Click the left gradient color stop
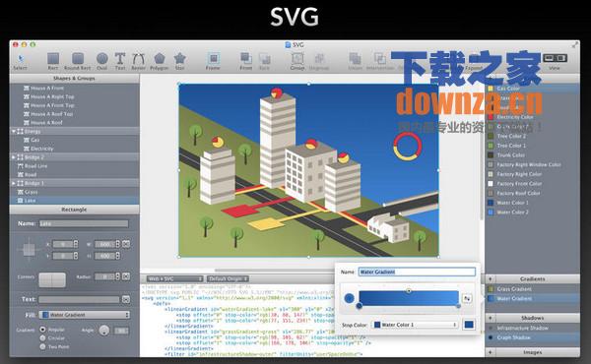The width and height of the screenshot is (591, 364). pos(360,306)
